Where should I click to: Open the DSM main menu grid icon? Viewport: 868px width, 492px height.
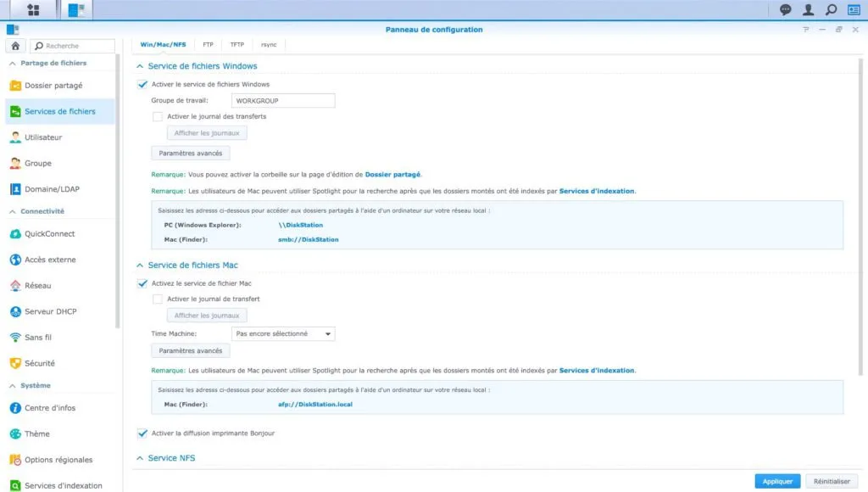(33, 9)
